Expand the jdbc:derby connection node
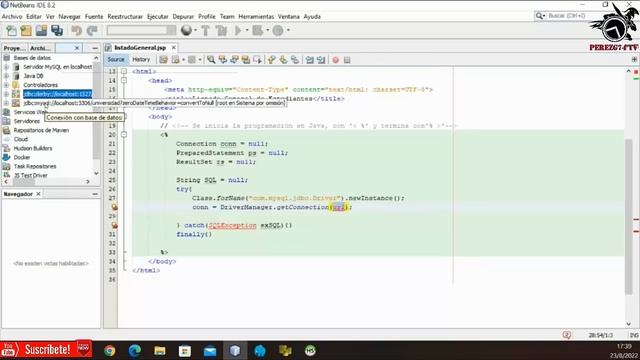The image size is (640, 360). (7, 94)
